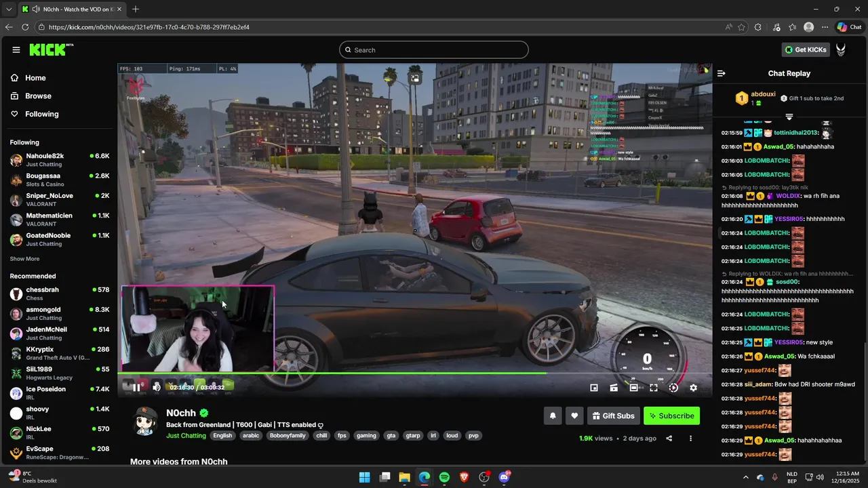The height and width of the screenshot is (488, 868).
Task: Open the three-dot video options menu
Action: [690, 439]
